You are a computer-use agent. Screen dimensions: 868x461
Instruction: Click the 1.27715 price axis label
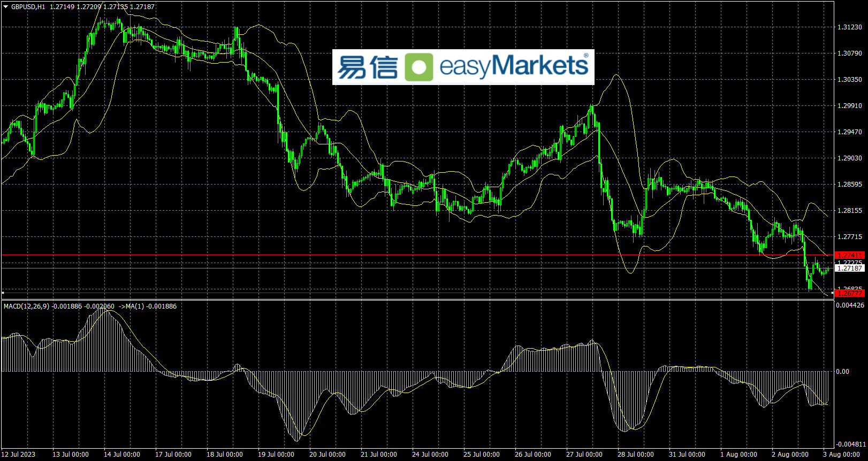point(850,237)
